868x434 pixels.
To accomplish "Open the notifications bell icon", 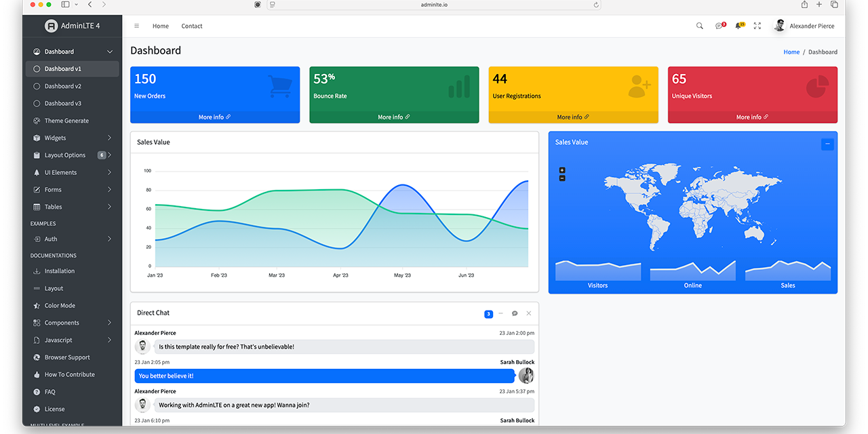I will point(738,26).
